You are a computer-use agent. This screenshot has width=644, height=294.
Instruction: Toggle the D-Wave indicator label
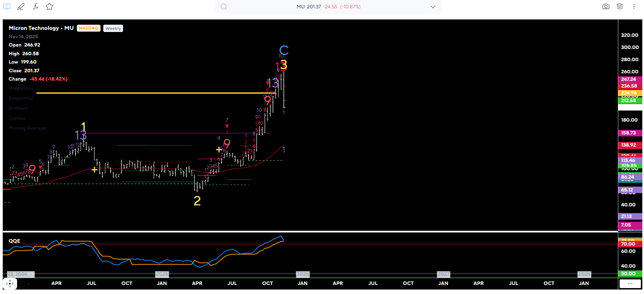(18, 108)
